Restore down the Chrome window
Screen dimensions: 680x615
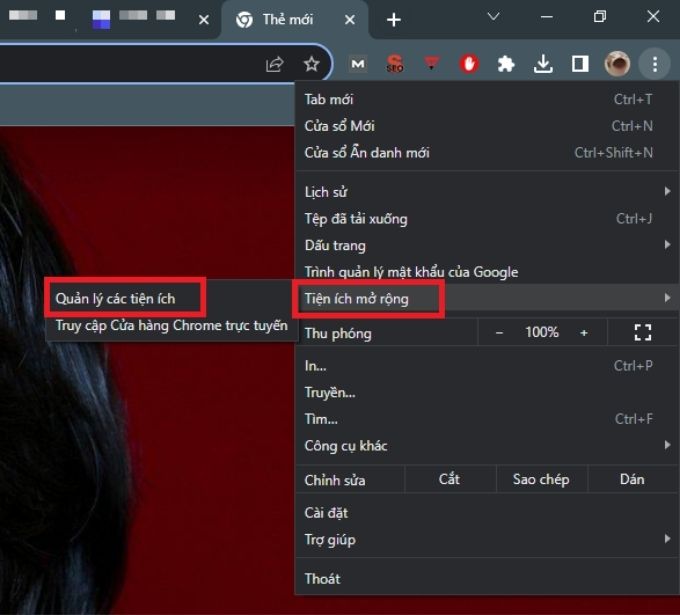click(x=600, y=17)
